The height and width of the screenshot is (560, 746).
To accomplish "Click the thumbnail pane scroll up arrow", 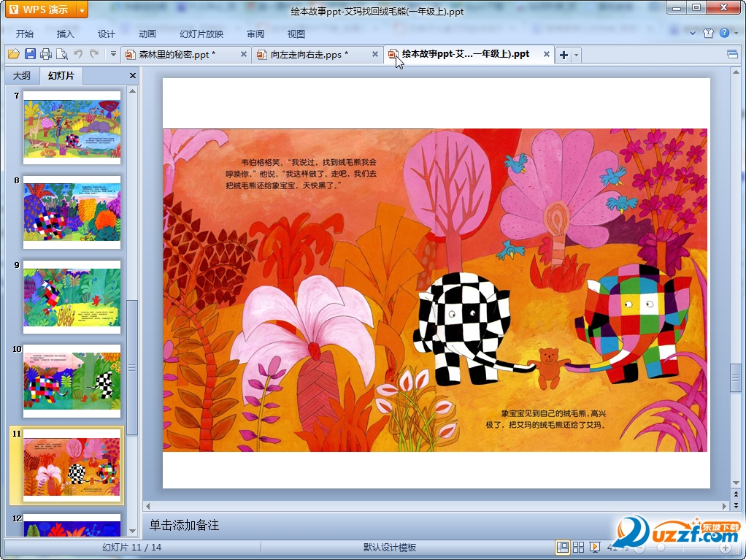I will point(133,91).
